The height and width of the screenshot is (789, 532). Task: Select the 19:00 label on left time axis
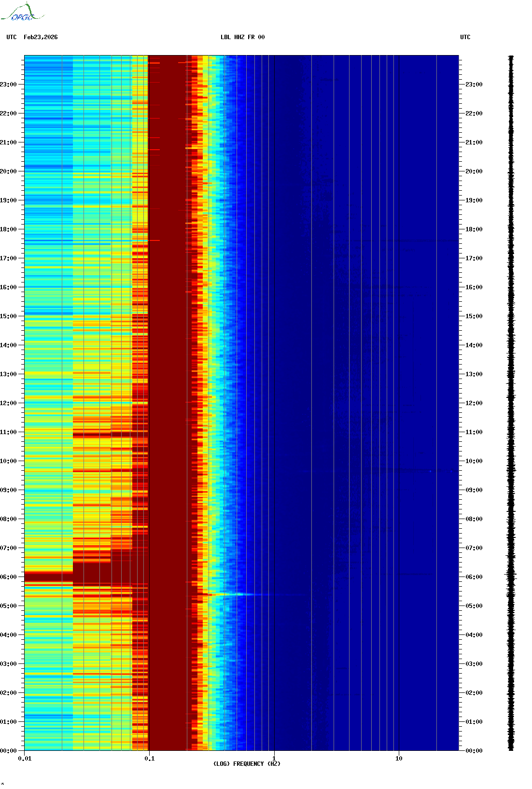coord(8,200)
